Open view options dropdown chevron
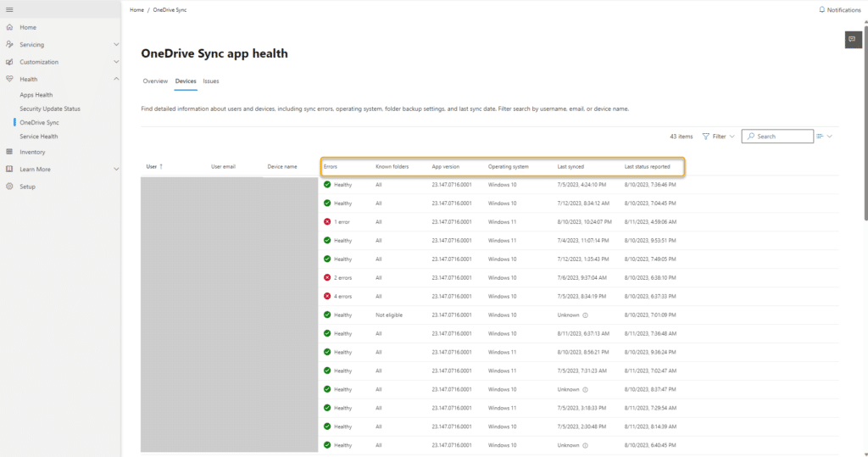This screenshot has height=457, width=868. coord(829,137)
